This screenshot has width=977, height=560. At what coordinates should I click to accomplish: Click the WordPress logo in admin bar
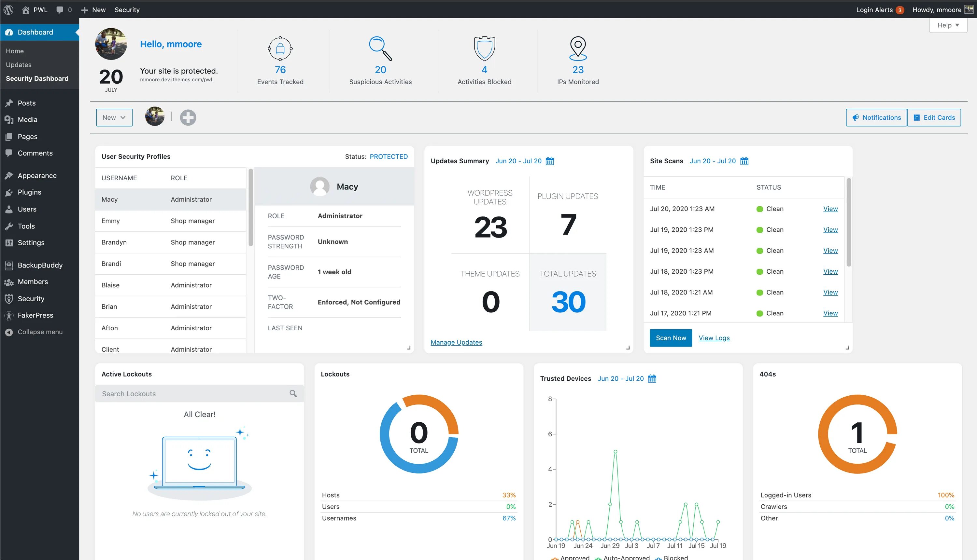(x=8, y=10)
